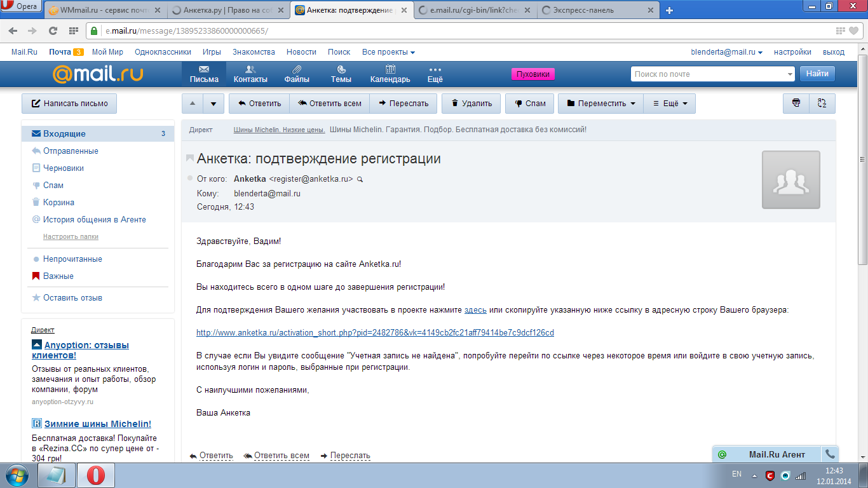This screenshot has height=488, width=868.
Task: Open the Opera menu button
Action: tap(20, 6)
